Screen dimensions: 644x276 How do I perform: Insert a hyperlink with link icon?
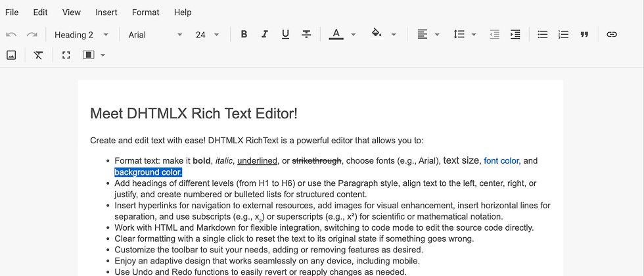pos(612,34)
